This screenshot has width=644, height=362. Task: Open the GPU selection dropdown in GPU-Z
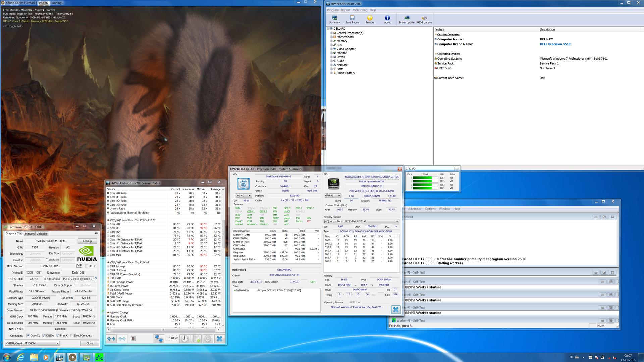point(32,343)
